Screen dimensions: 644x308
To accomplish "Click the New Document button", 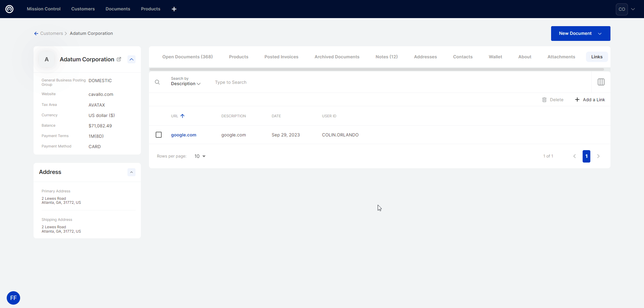I will [575, 34].
